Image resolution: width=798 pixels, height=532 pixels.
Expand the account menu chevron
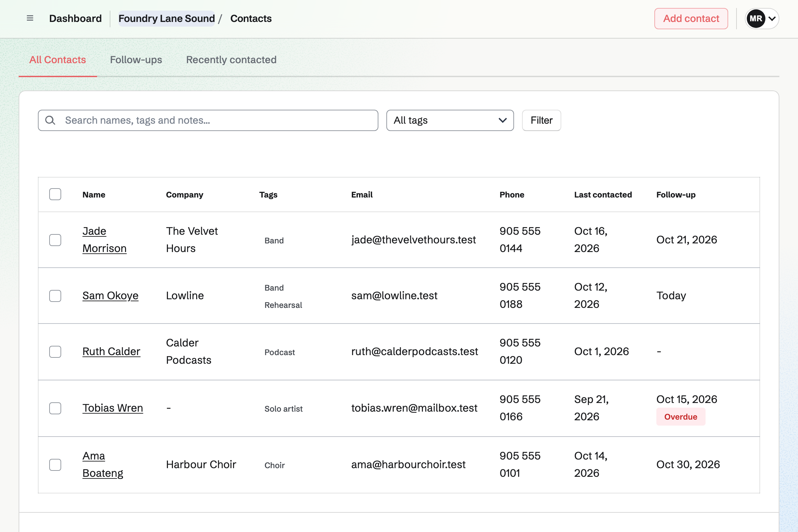772,19
